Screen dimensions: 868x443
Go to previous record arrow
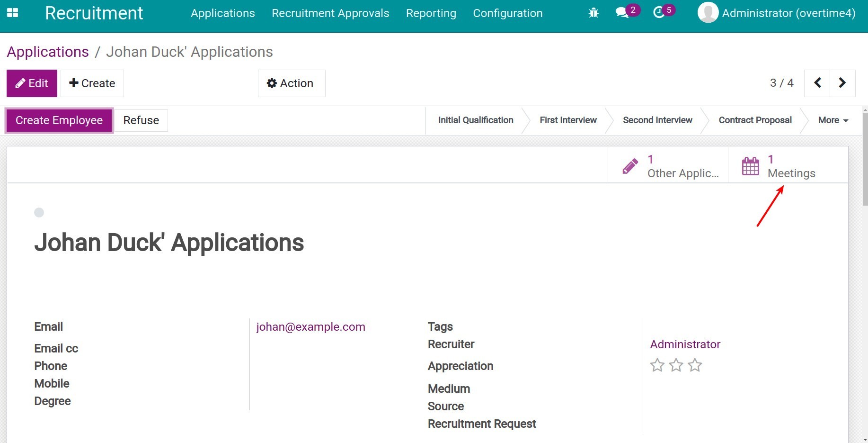[817, 83]
